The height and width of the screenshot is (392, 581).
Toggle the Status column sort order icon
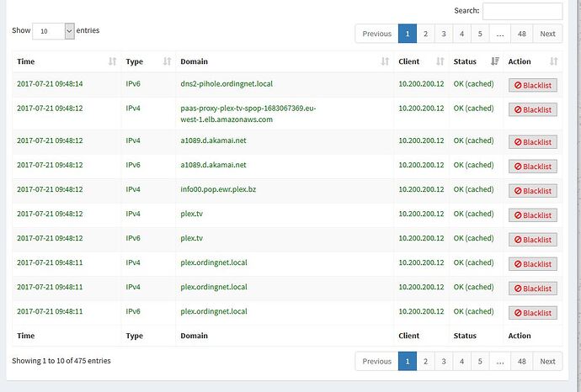(x=493, y=61)
